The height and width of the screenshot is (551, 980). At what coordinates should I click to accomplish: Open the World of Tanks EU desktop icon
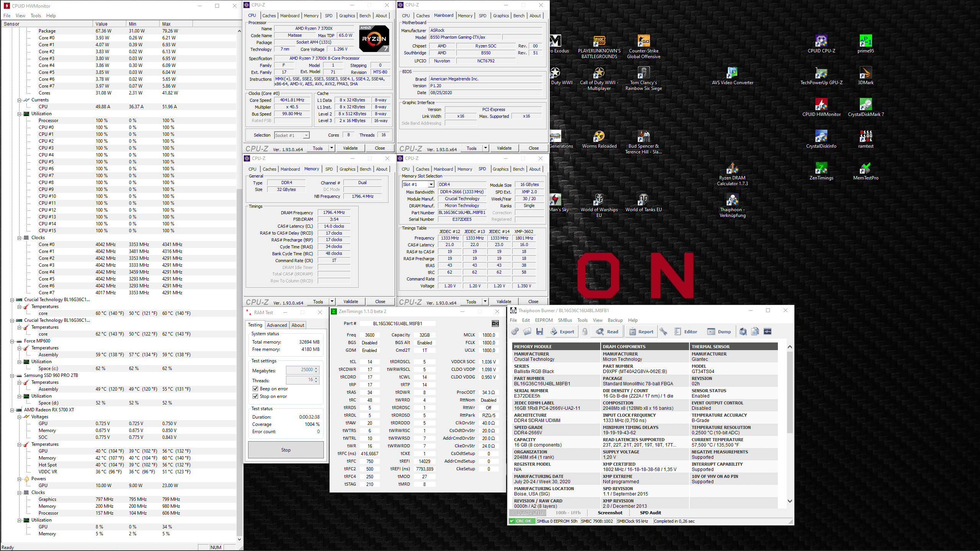(644, 202)
